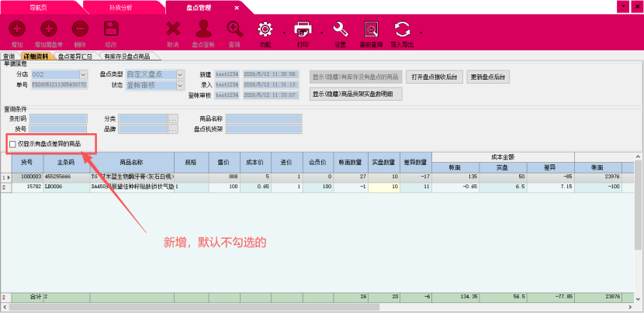Click the 分类 input field

[x=143, y=119]
